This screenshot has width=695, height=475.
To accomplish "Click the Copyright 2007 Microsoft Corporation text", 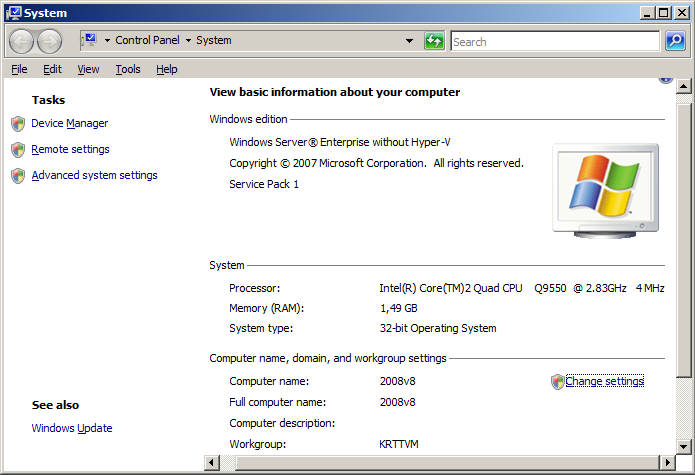I will [x=376, y=163].
